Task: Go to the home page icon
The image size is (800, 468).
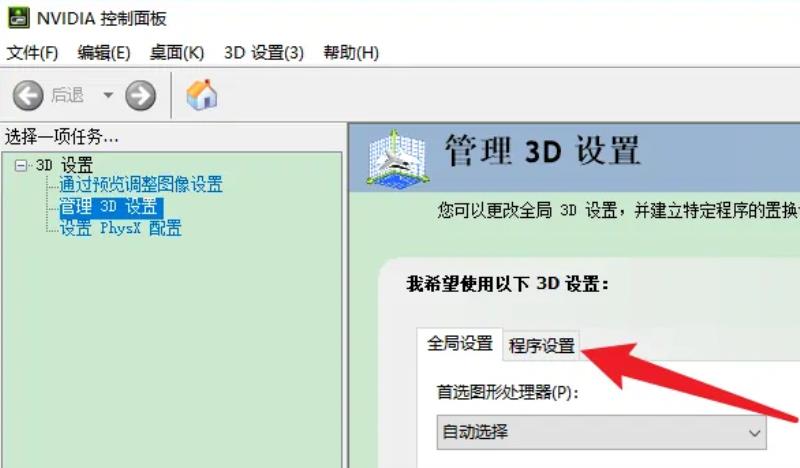Action: tap(202, 95)
